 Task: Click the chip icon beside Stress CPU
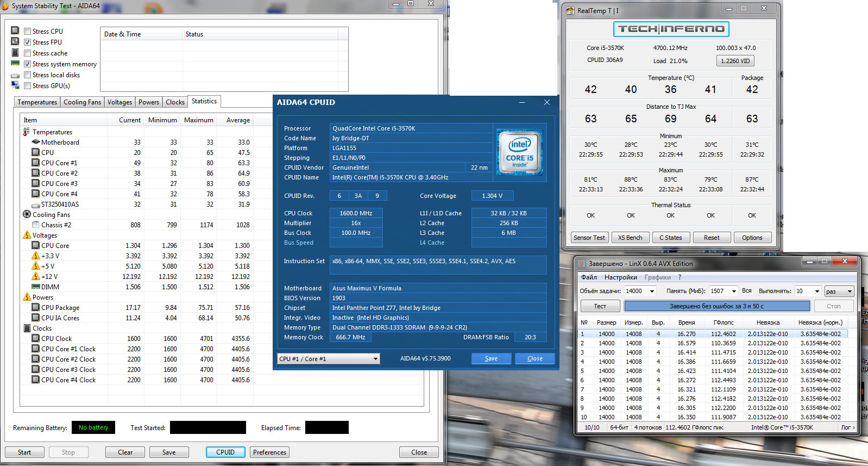15,30
